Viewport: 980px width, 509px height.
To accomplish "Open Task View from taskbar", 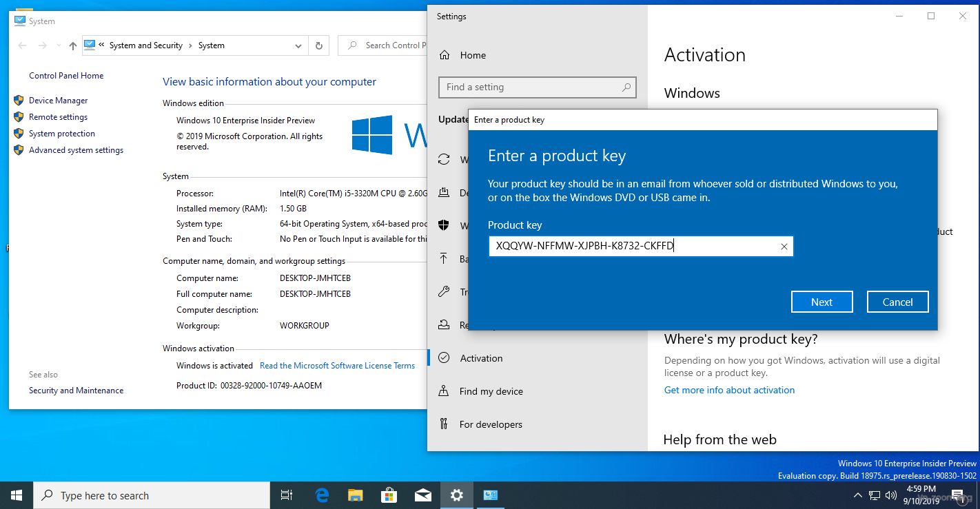I will [x=287, y=495].
